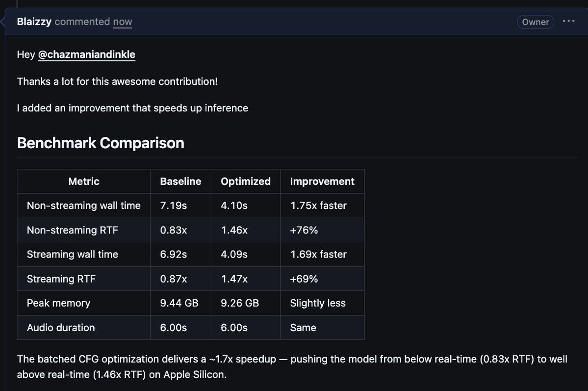The image size is (588, 391).
Task: Click the Optimized column header
Action: [246, 181]
